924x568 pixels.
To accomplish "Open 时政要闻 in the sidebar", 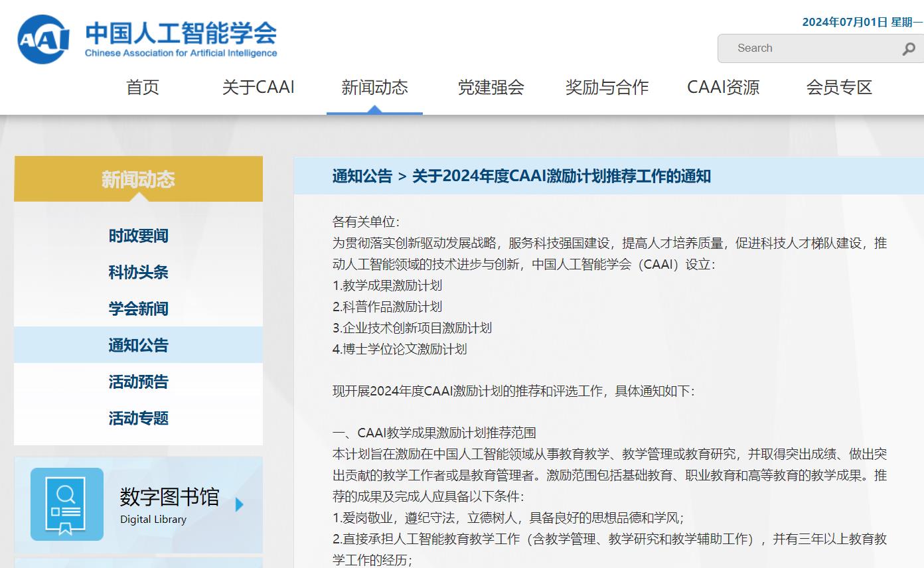I will tap(138, 236).
